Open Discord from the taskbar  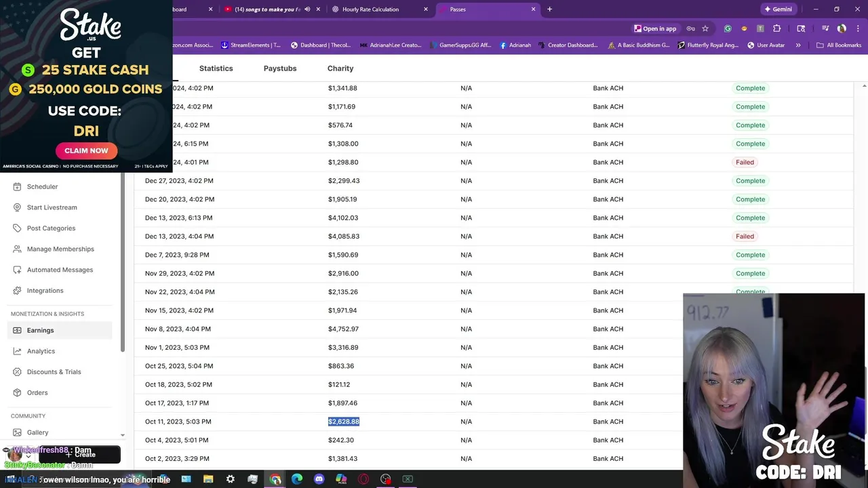319,479
